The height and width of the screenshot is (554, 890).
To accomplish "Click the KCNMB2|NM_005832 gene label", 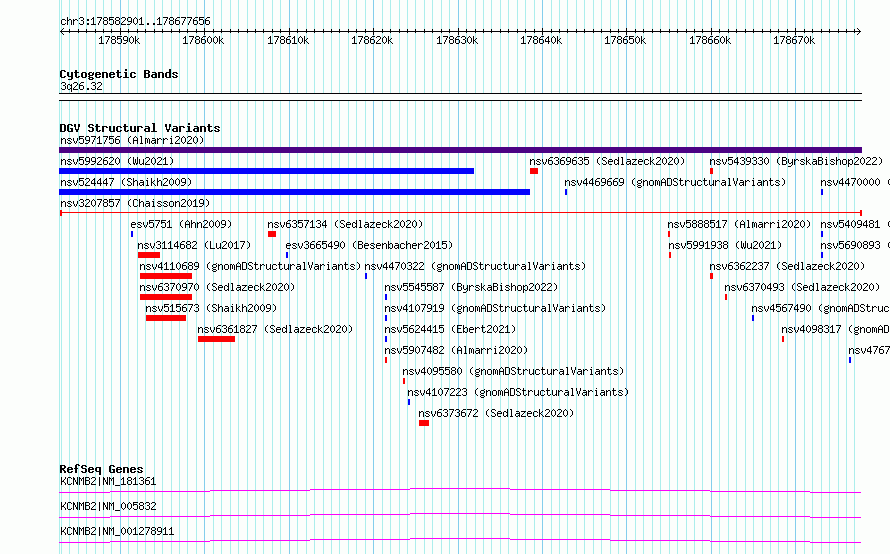I will click(x=108, y=506).
